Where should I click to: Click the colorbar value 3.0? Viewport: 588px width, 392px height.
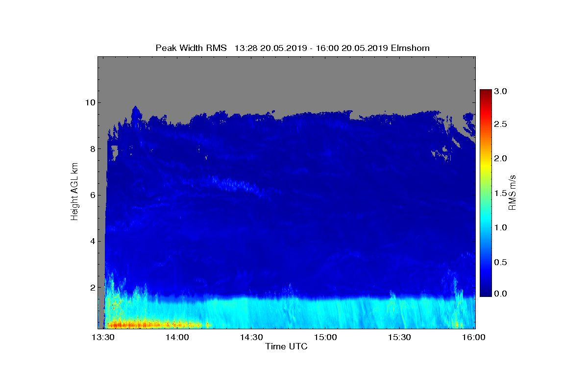coord(501,91)
